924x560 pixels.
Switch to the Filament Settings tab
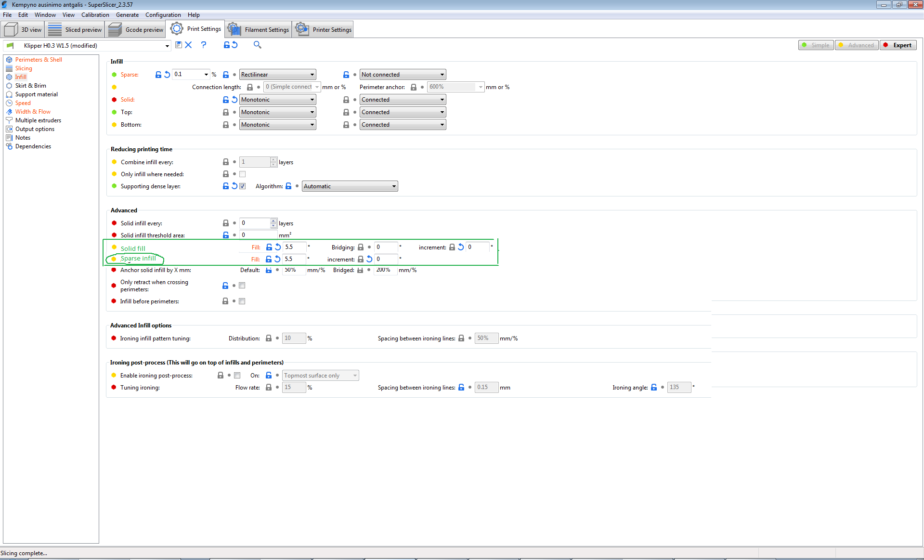[258, 29]
